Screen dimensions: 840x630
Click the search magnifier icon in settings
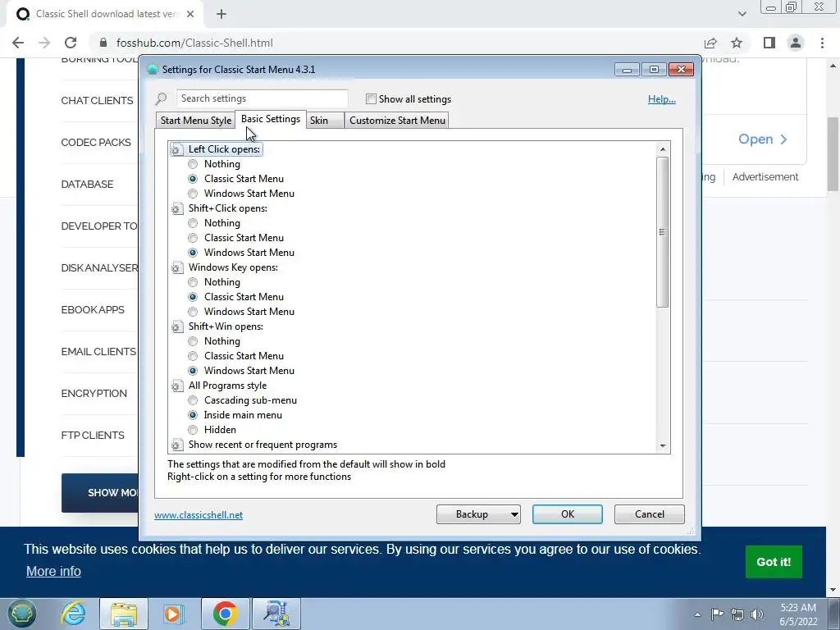(161, 99)
